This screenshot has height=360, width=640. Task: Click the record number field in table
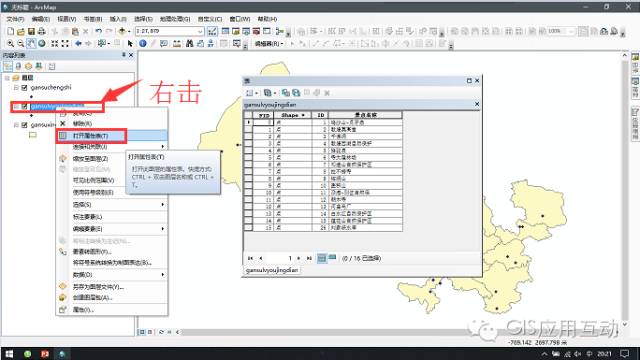click(280, 258)
